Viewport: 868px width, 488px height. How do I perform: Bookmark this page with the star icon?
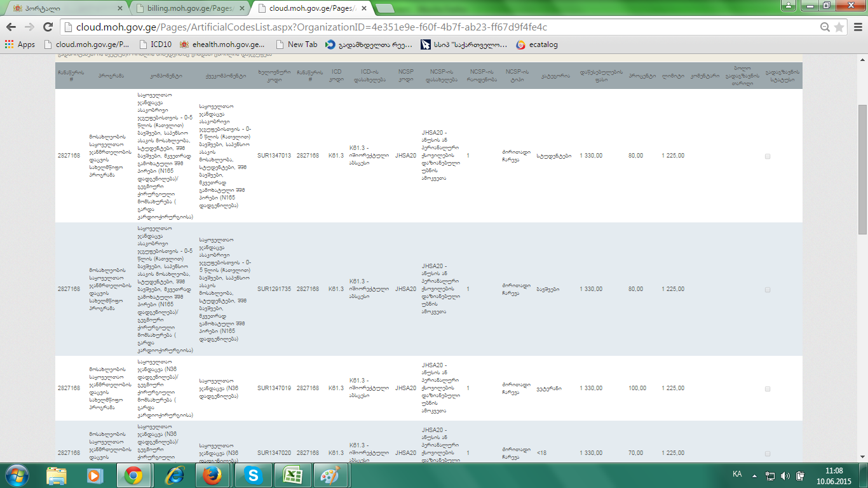pos(839,27)
